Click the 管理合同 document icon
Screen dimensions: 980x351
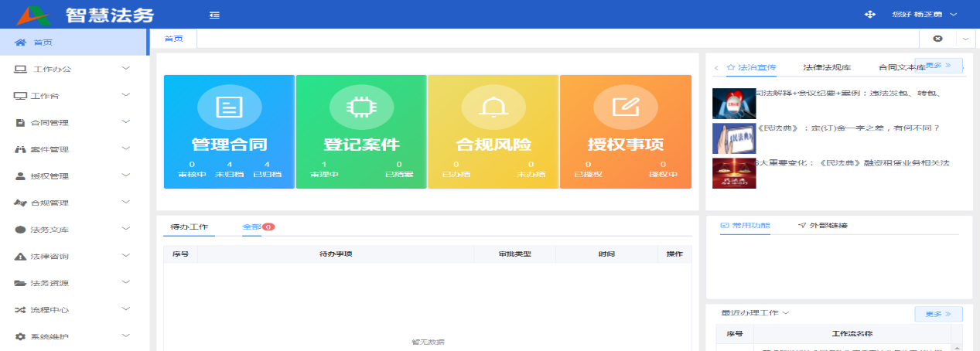point(229,107)
